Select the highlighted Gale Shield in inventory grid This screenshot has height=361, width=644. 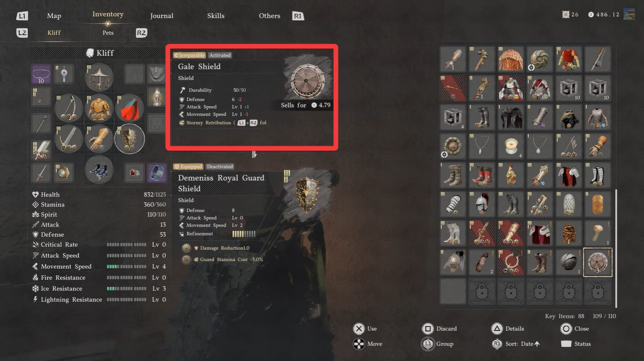click(x=598, y=262)
